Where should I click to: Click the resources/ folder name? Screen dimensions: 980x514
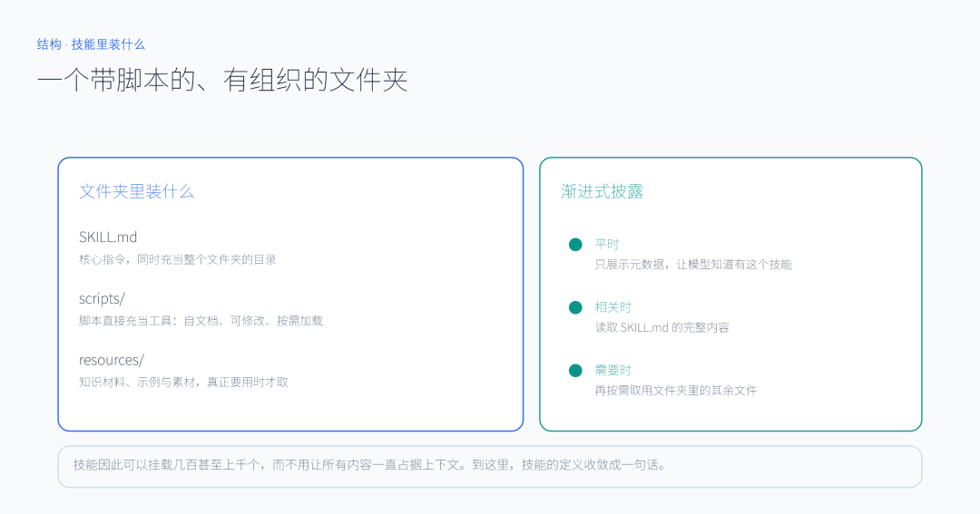click(x=112, y=360)
